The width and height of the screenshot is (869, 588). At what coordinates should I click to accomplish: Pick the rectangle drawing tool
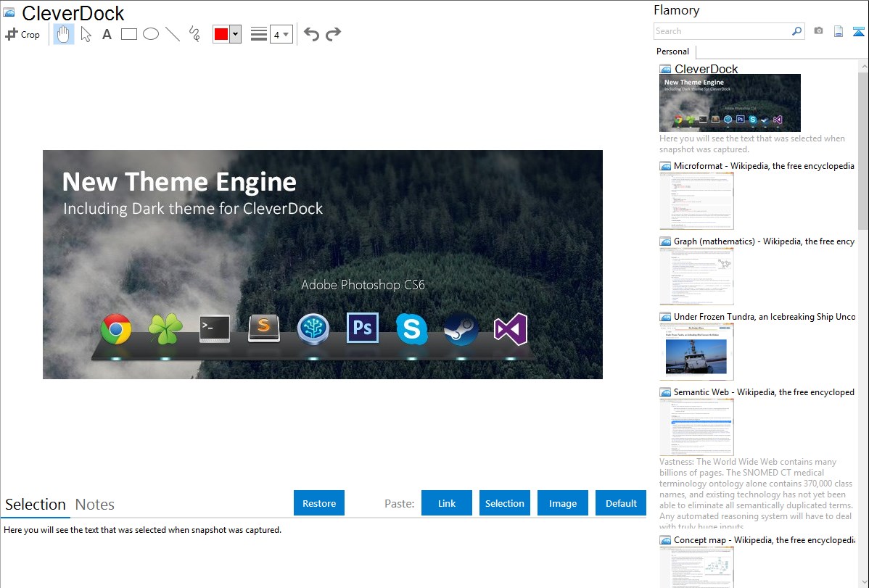click(x=129, y=34)
